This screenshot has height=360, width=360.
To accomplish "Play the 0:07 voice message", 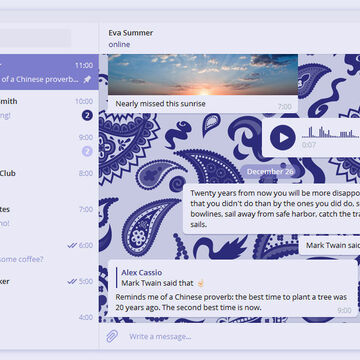I will click(x=283, y=137).
